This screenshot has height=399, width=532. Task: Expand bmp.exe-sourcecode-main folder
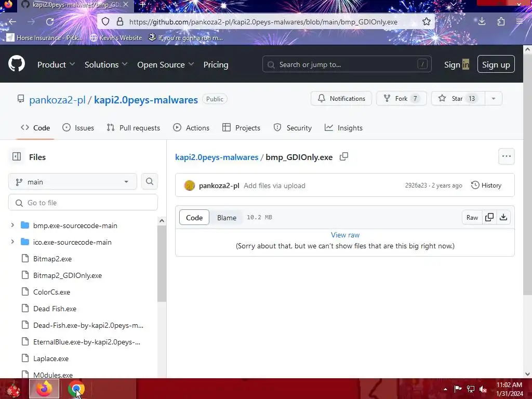click(x=12, y=225)
